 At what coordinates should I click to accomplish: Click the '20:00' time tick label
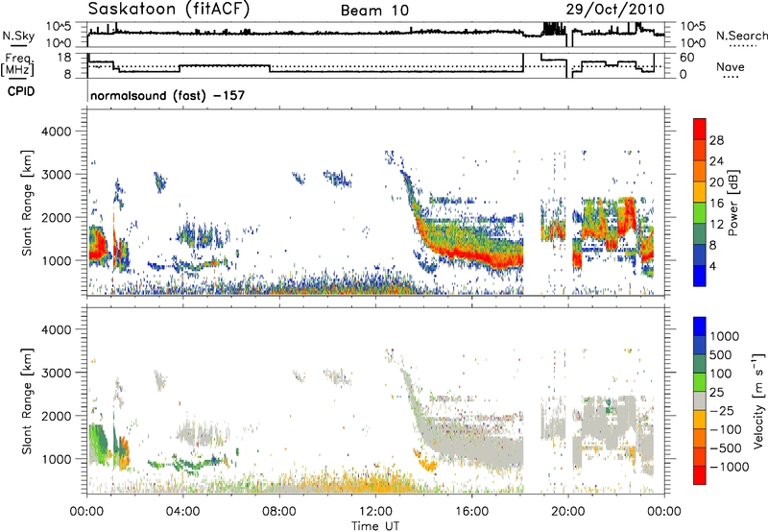567,512
